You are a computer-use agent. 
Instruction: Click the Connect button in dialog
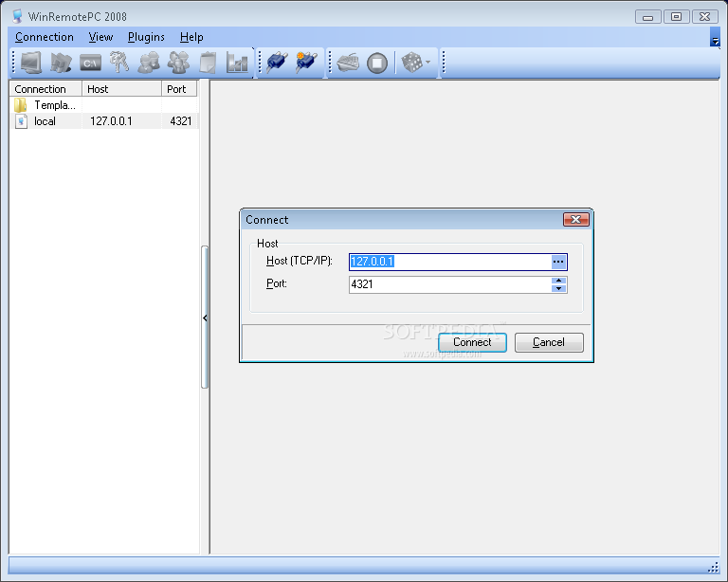[x=472, y=342]
